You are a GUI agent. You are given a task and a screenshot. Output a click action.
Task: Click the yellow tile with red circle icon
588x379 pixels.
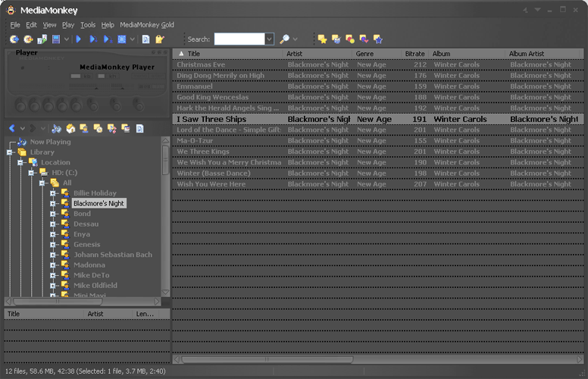coord(350,39)
